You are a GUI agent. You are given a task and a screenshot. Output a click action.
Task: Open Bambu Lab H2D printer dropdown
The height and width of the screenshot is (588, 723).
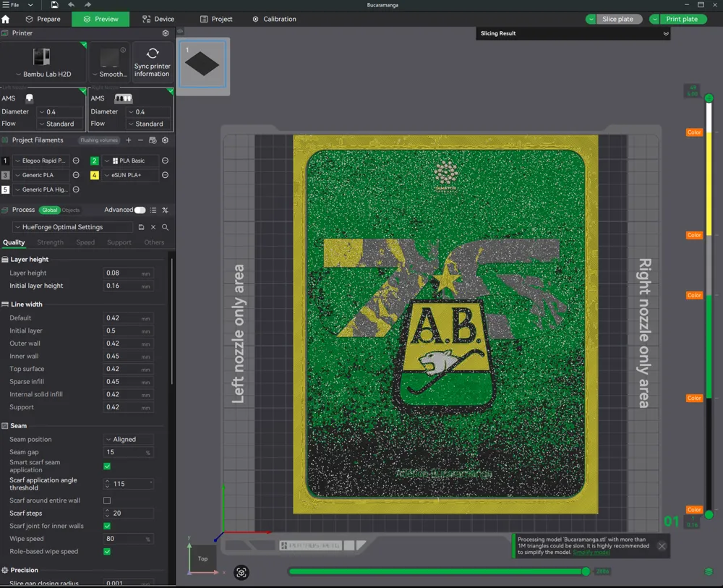43,74
